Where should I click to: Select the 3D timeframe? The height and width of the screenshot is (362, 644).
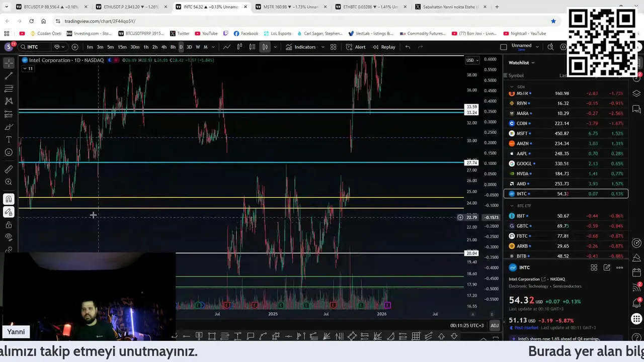pyautogui.click(x=189, y=47)
